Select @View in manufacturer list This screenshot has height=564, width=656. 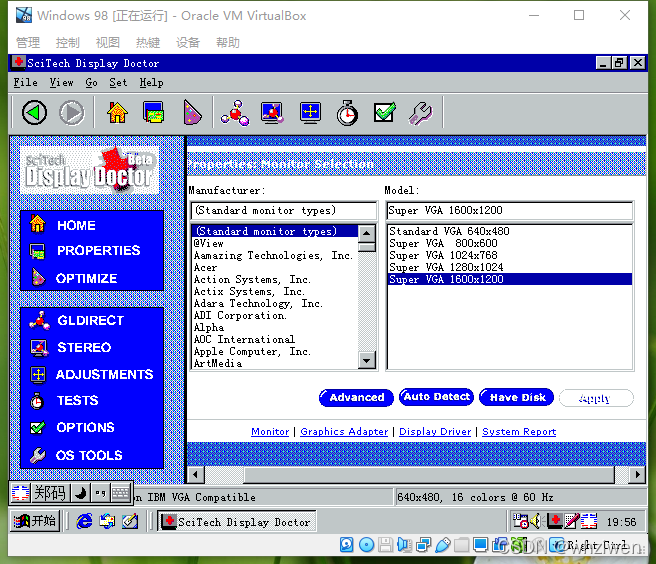click(275, 243)
